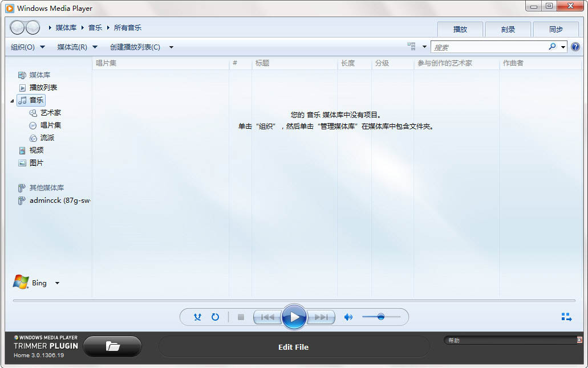The width and height of the screenshot is (588, 368).
Task: Adjust the volume slider
Action: click(x=381, y=317)
